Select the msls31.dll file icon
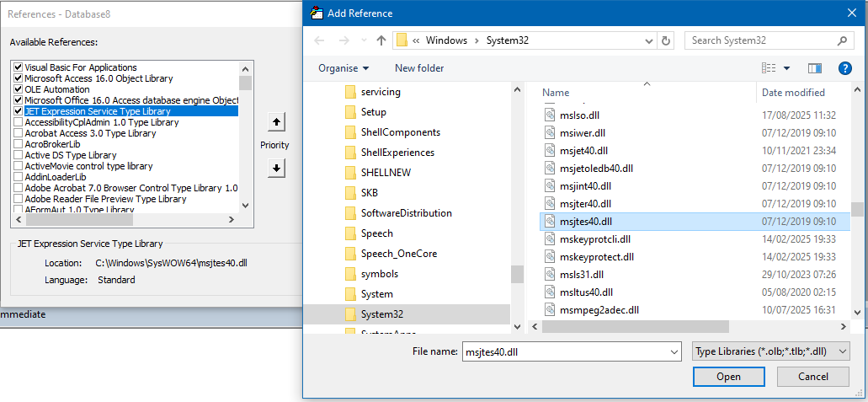This screenshot has width=868, height=402. pos(550,275)
